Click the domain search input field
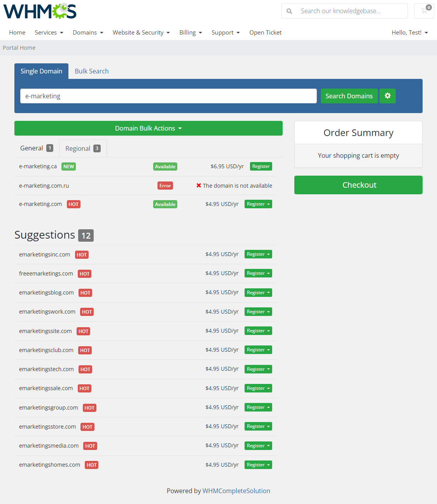437x504 pixels. pyautogui.click(x=168, y=96)
